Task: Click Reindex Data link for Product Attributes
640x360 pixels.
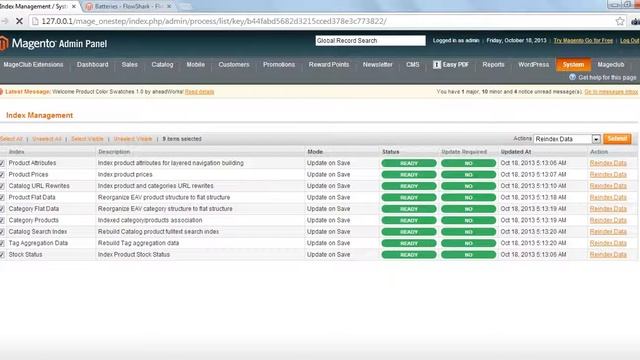Action: pyautogui.click(x=608, y=163)
